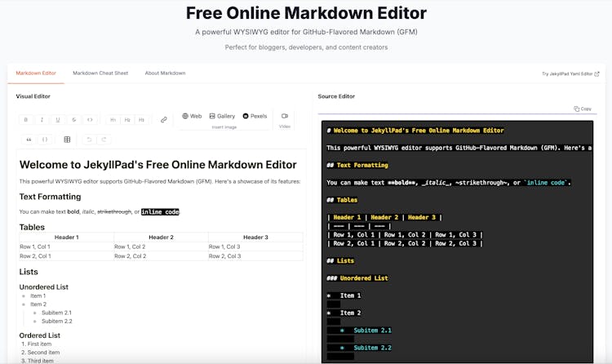Click the 'inline code' text in the source editor

(x=546, y=182)
